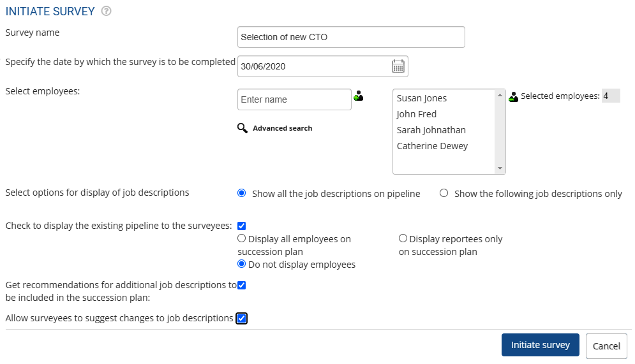Open the calendar date picker icon

[398, 66]
